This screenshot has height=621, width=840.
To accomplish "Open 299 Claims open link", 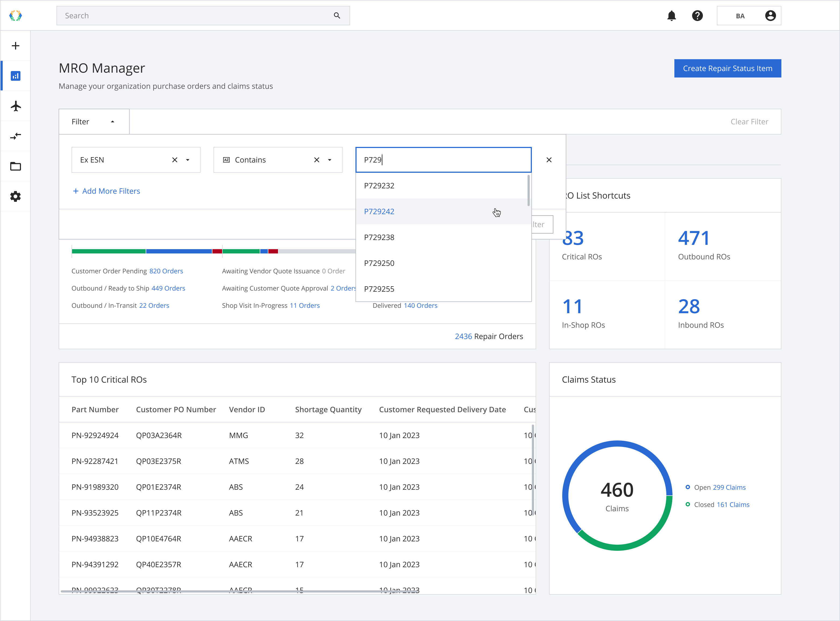I will point(729,488).
